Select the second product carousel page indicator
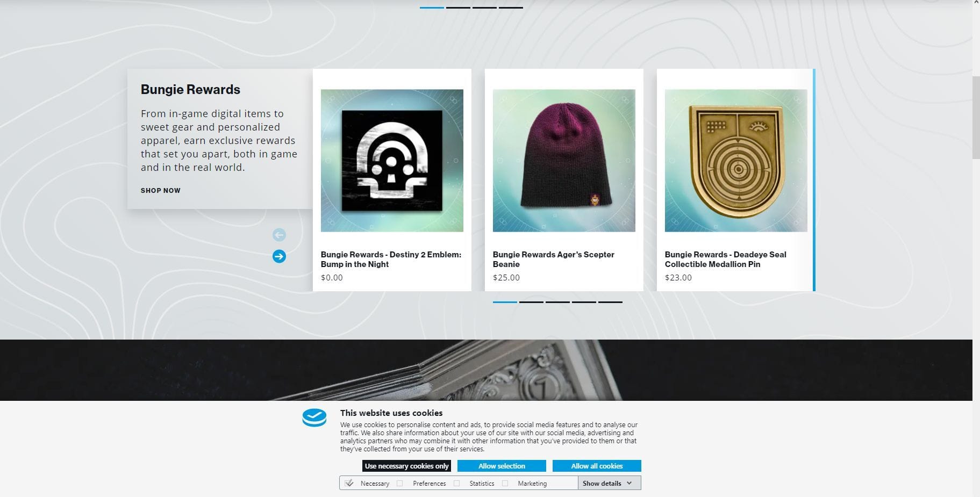The width and height of the screenshot is (980, 497). 531,302
